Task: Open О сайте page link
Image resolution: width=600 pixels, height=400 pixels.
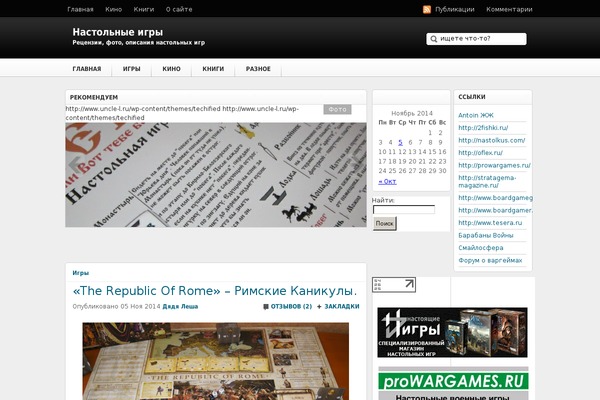Action: pyautogui.click(x=179, y=9)
